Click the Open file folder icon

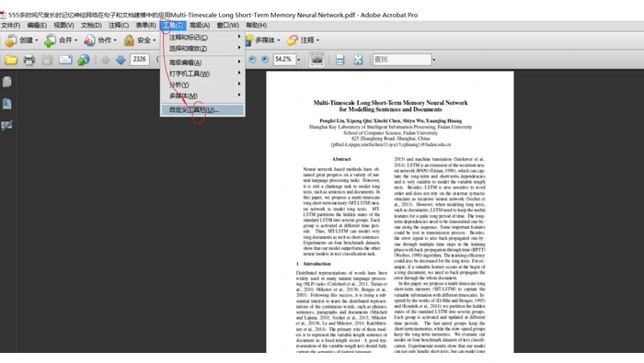coord(11,60)
